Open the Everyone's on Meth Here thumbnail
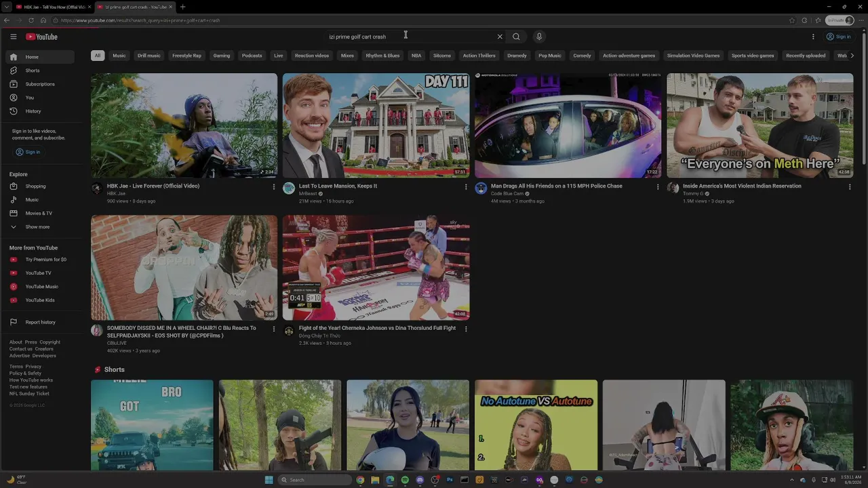 [759, 125]
